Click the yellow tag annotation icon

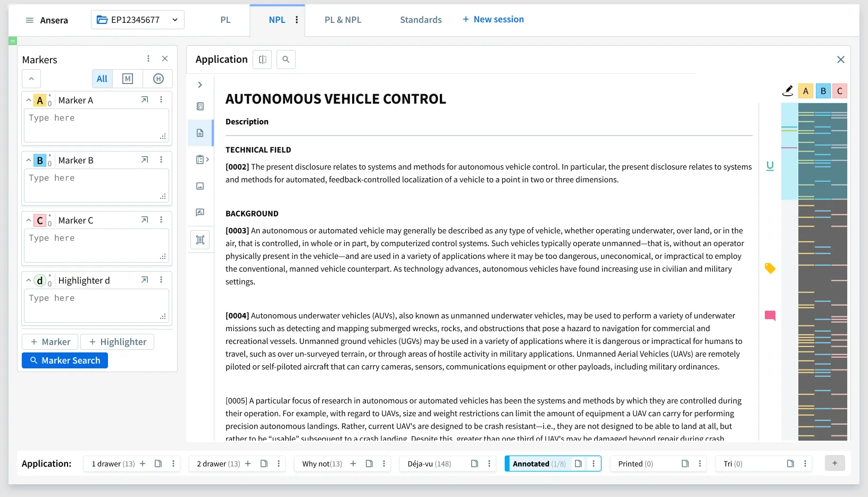pyautogui.click(x=770, y=268)
